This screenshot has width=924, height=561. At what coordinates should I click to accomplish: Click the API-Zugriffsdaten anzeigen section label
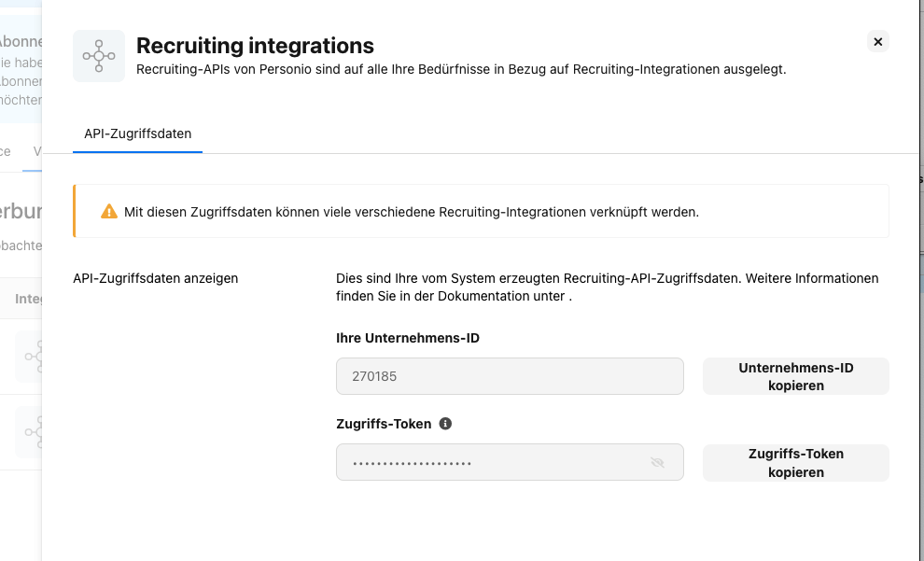[156, 278]
